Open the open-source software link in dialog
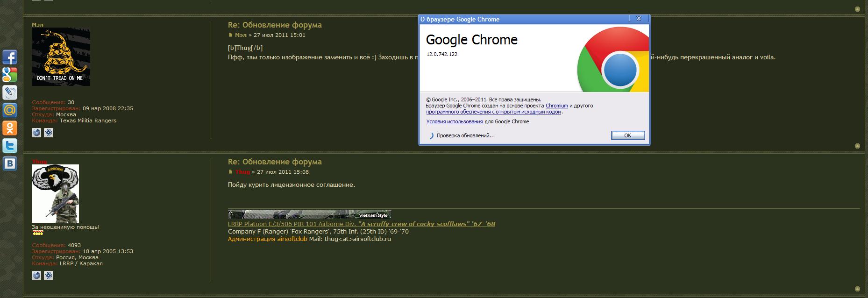The image size is (868, 298). point(493,112)
